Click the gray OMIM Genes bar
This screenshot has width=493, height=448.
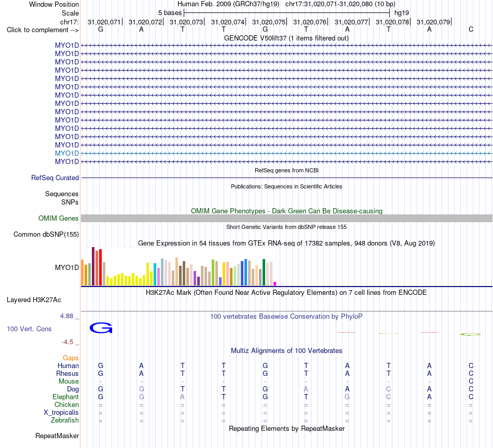click(x=286, y=219)
